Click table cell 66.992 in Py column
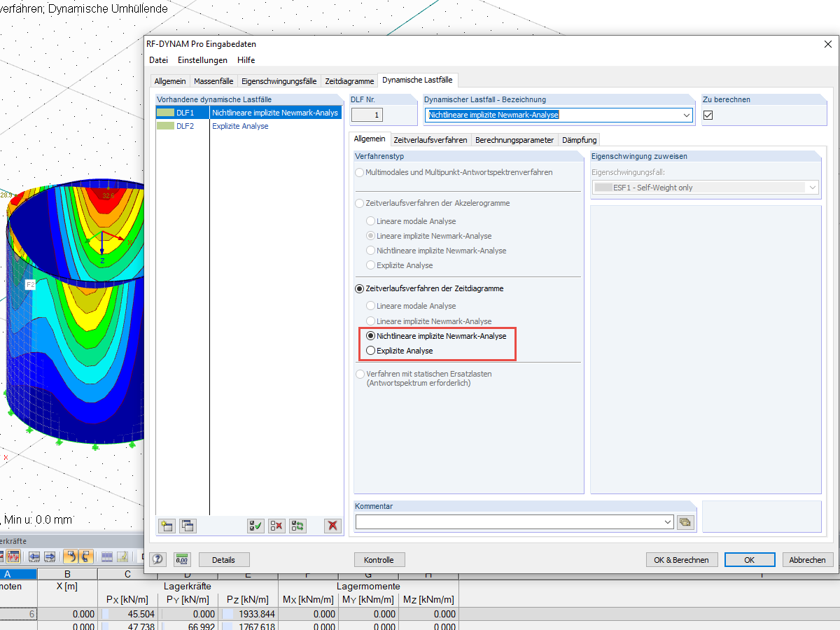Viewport: 840px width, 630px height. [188, 626]
